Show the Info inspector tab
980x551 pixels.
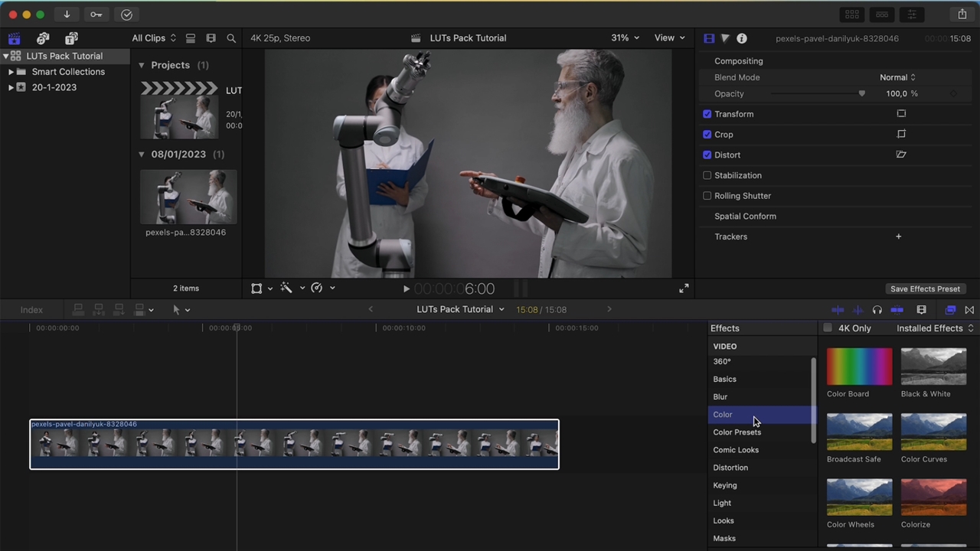click(x=742, y=38)
